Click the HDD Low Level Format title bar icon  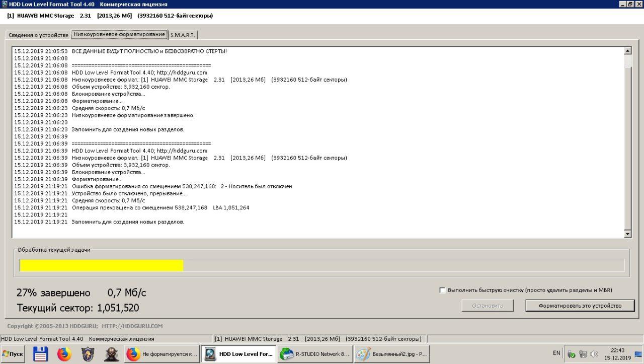[4, 4]
